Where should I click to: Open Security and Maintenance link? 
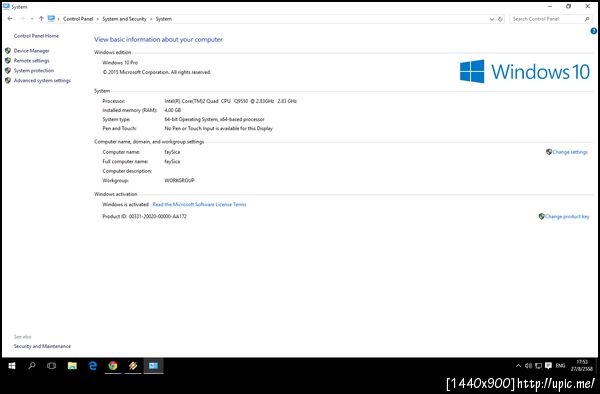42,346
